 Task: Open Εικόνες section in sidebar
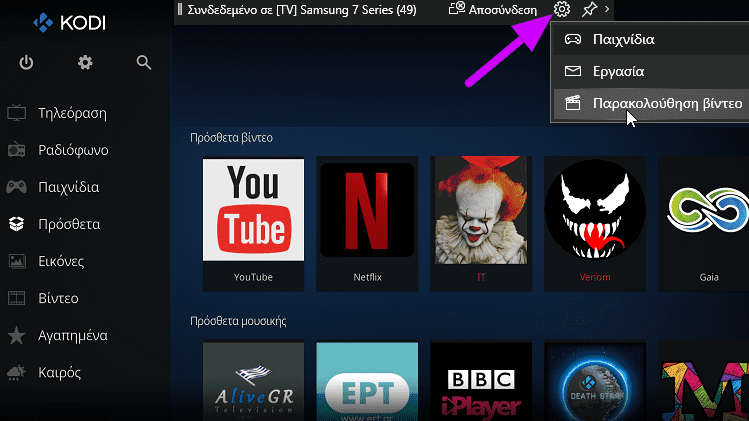coord(61,261)
